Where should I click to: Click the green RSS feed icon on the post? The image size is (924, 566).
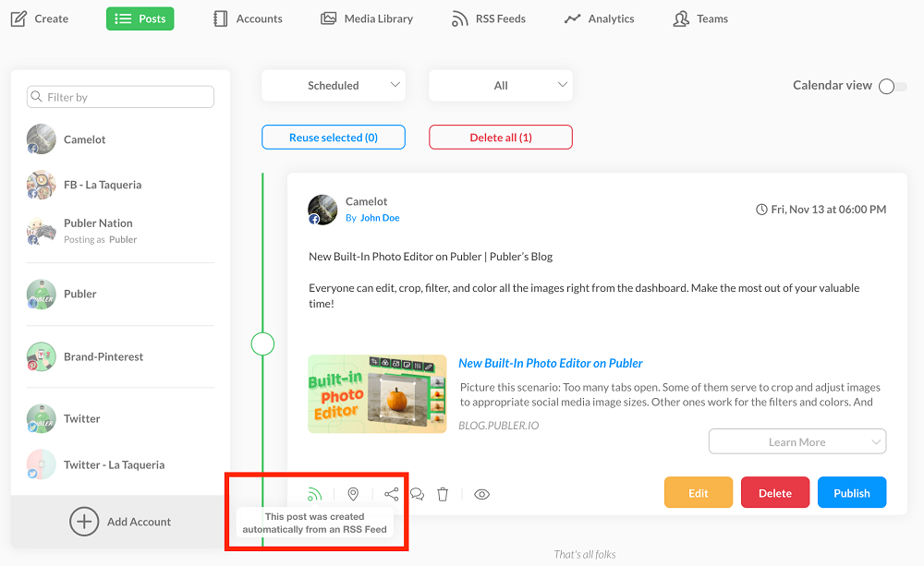click(315, 494)
